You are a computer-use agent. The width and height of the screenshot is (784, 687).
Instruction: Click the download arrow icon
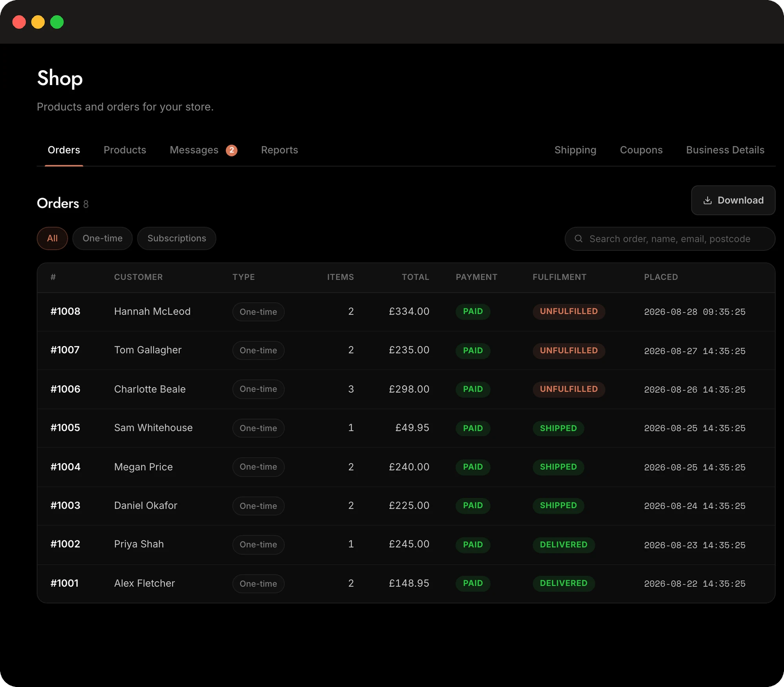[x=707, y=200]
